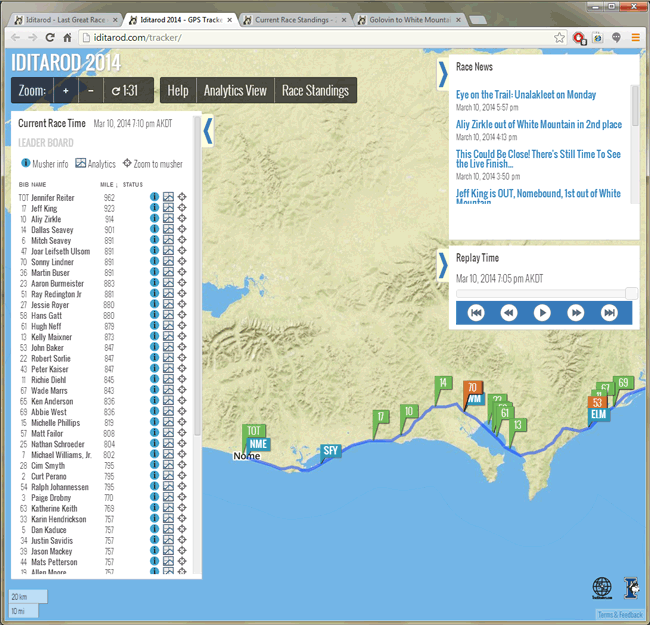Viewport: 650px width, 625px height.
Task: Open analytics chart for Kelly Maixner
Action: coord(168,337)
